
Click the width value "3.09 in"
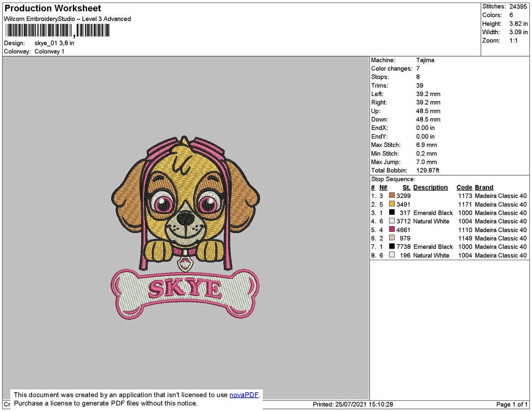tap(518, 32)
